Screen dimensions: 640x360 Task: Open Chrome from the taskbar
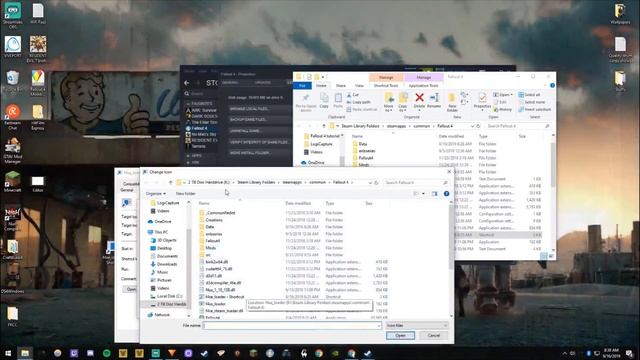click(319, 353)
